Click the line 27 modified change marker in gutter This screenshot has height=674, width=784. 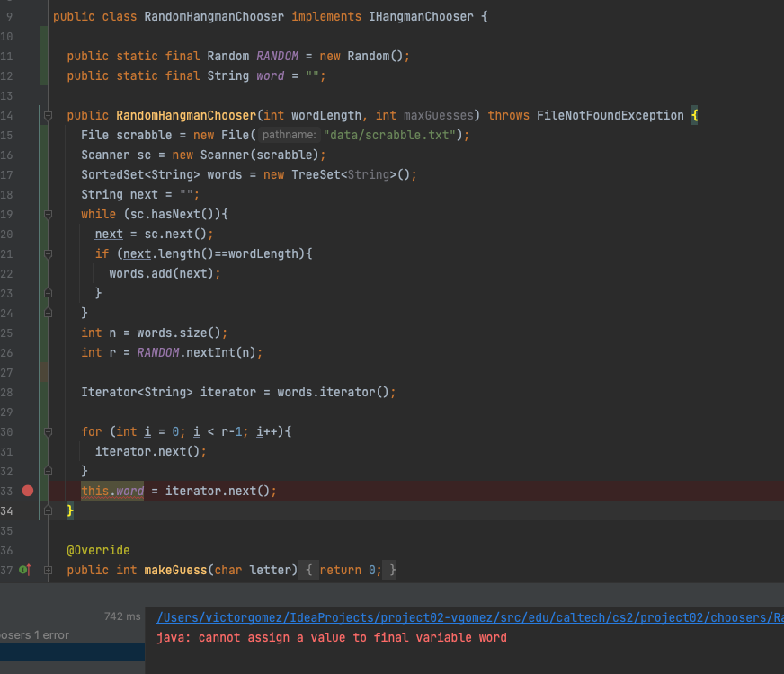[44, 372]
